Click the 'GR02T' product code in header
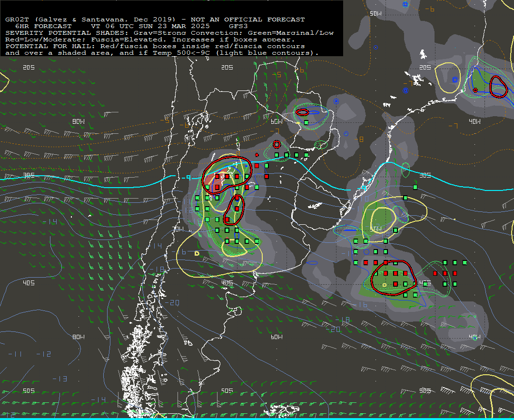Image resolution: width=514 pixels, height=420 pixels. click(x=17, y=20)
